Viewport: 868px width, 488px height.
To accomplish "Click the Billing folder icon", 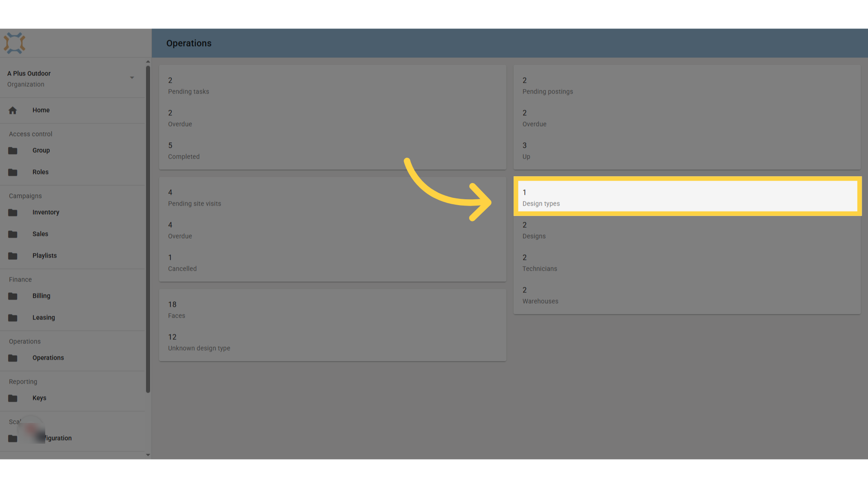I will pos(13,296).
